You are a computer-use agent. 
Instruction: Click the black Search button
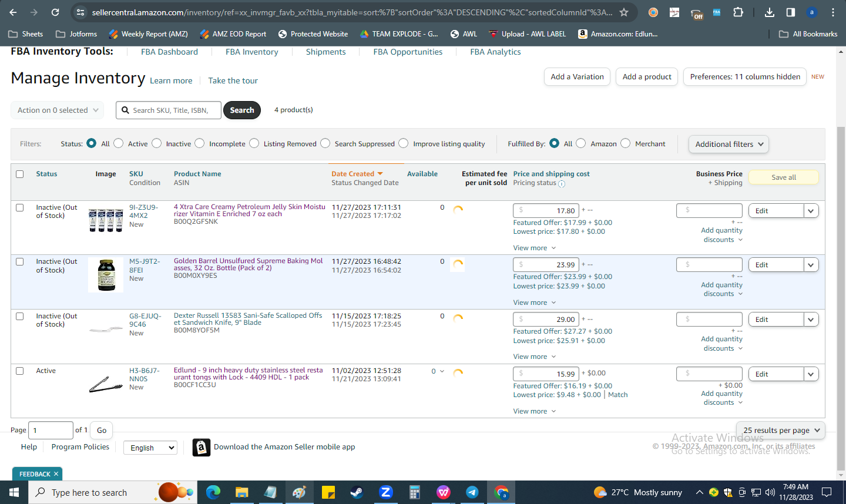[242, 110]
